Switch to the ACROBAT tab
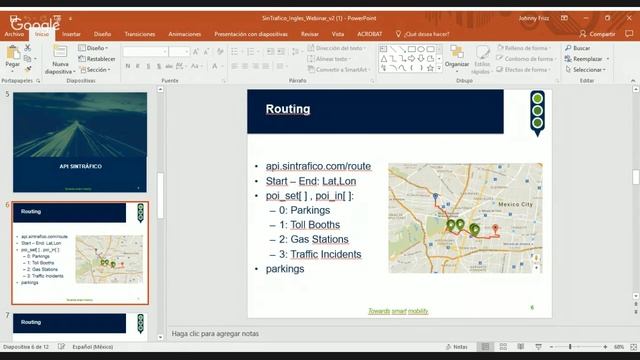640x360 pixels. coord(369,34)
